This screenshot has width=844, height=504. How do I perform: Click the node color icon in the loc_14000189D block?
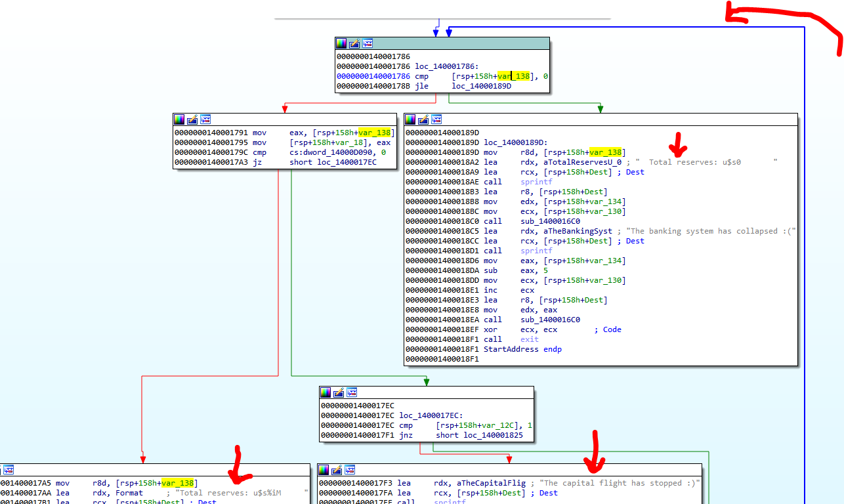pos(410,119)
